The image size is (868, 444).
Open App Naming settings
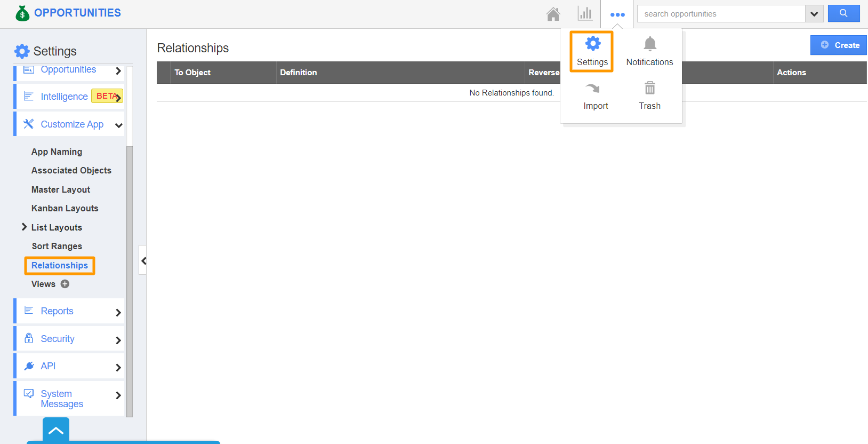point(57,152)
